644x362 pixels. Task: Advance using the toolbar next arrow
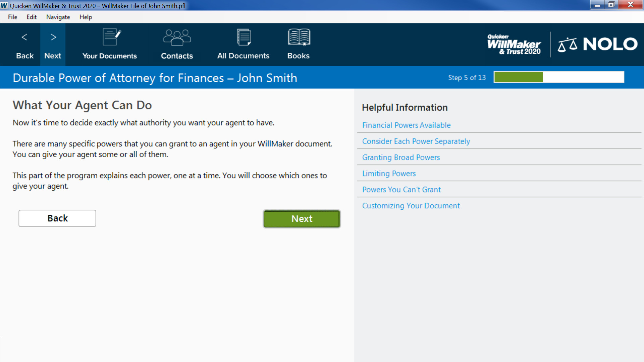(53, 45)
